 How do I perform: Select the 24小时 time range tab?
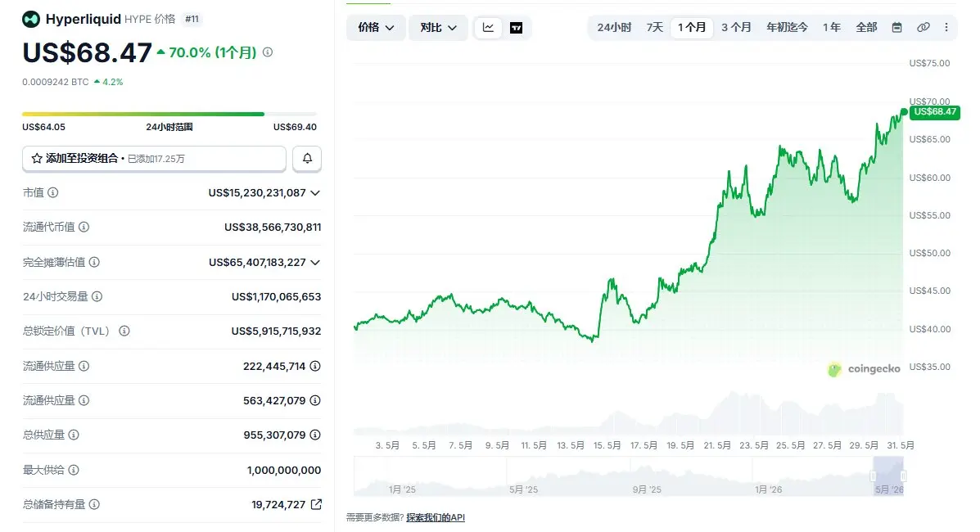point(614,28)
